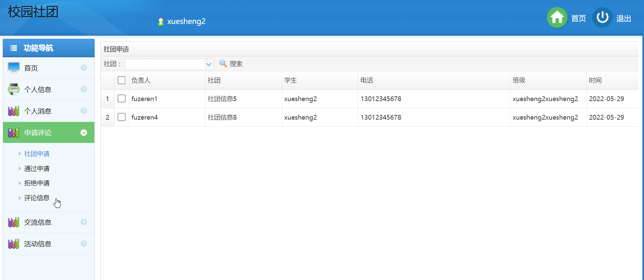The image size is (644, 280).
Task: Open the 评论信息 submenu item
Action: [x=37, y=198]
